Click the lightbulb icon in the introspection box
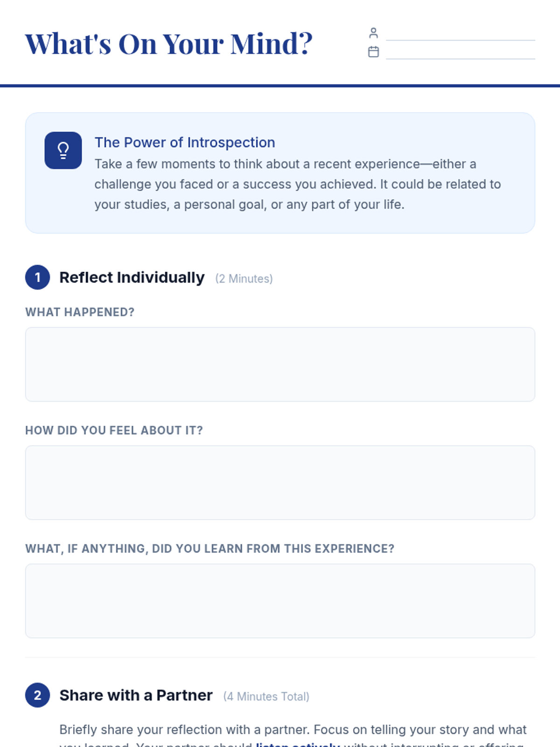The height and width of the screenshot is (747, 560). [x=63, y=150]
